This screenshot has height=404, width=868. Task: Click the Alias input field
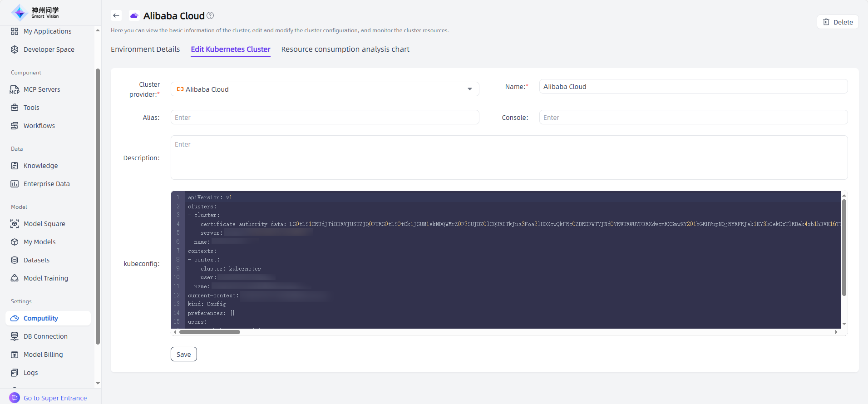pyautogui.click(x=325, y=117)
